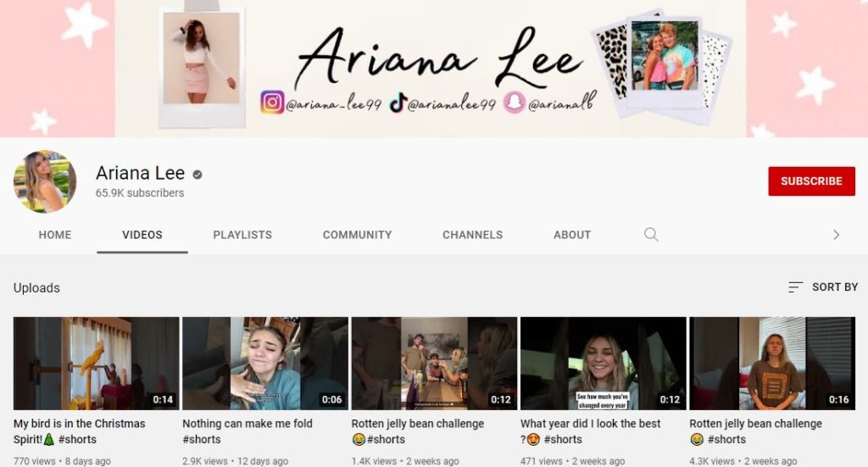Click the Ariana Lee profile avatar
This screenshot has width=868, height=467.
44,181
